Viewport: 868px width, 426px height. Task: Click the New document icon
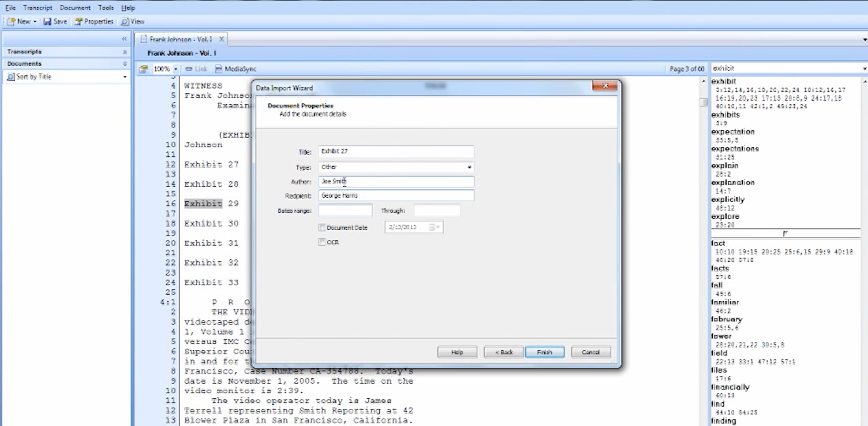[12, 21]
